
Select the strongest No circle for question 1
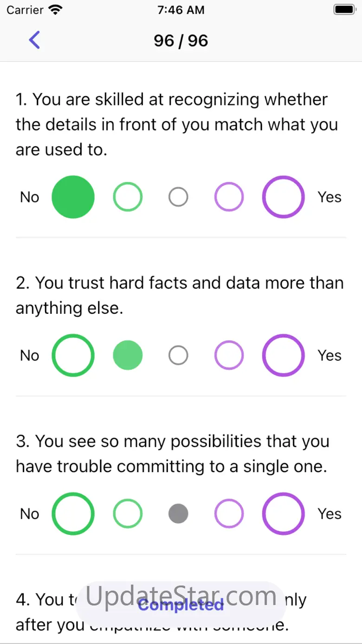[x=73, y=197]
